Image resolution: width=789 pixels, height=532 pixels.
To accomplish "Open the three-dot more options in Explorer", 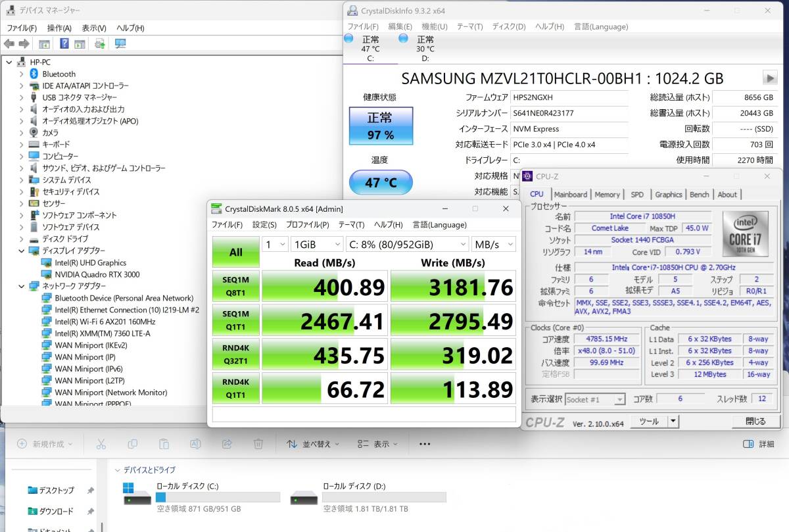I will [x=424, y=444].
